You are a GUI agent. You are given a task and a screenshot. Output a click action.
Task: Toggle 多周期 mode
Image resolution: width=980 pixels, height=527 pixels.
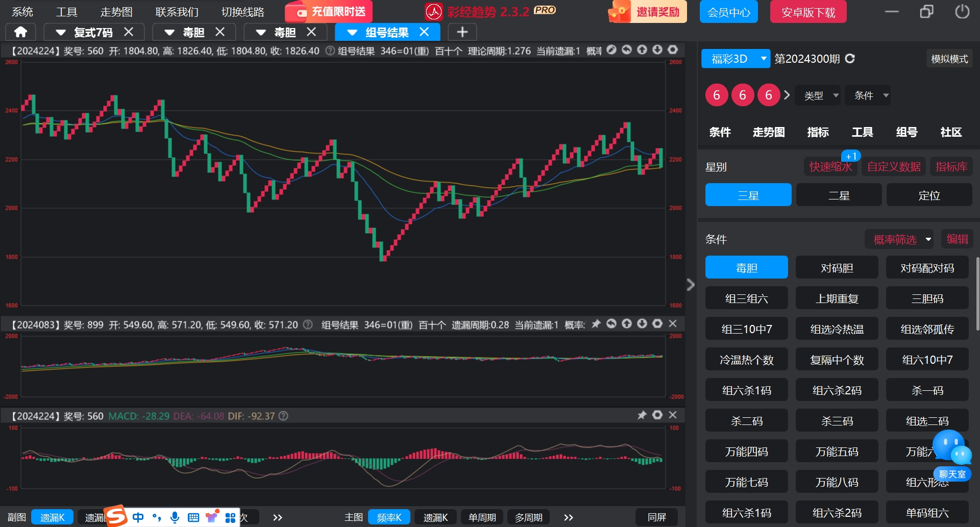coord(528,517)
